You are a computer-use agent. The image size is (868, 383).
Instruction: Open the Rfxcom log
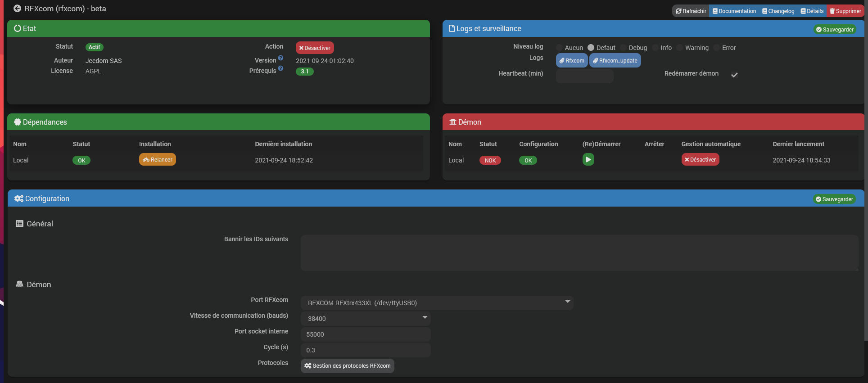[572, 60]
